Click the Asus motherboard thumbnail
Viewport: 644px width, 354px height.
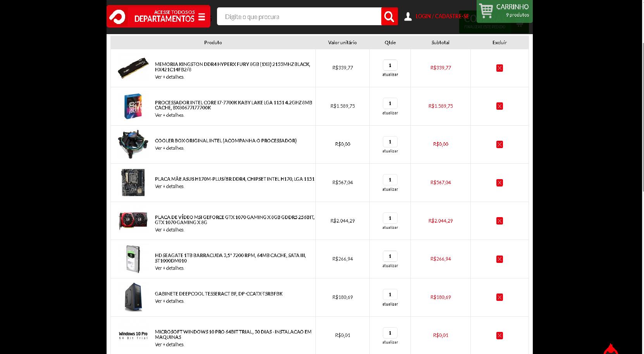coord(133,183)
